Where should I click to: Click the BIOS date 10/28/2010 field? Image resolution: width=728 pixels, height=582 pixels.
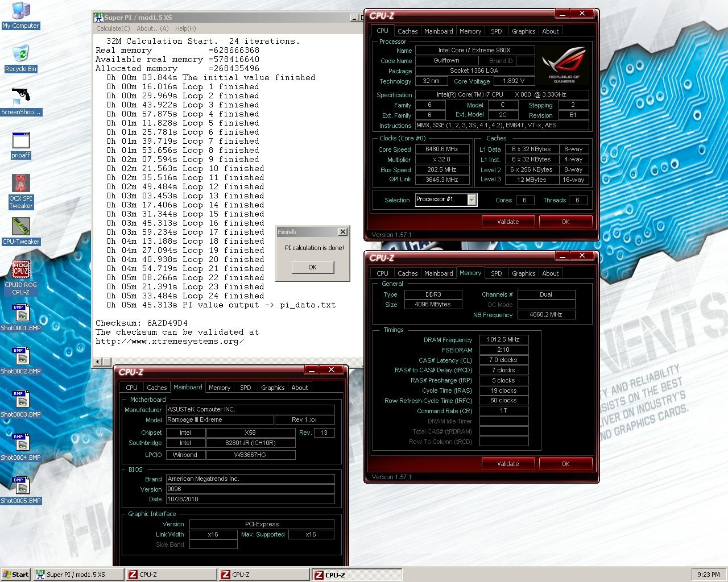(250, 499)
